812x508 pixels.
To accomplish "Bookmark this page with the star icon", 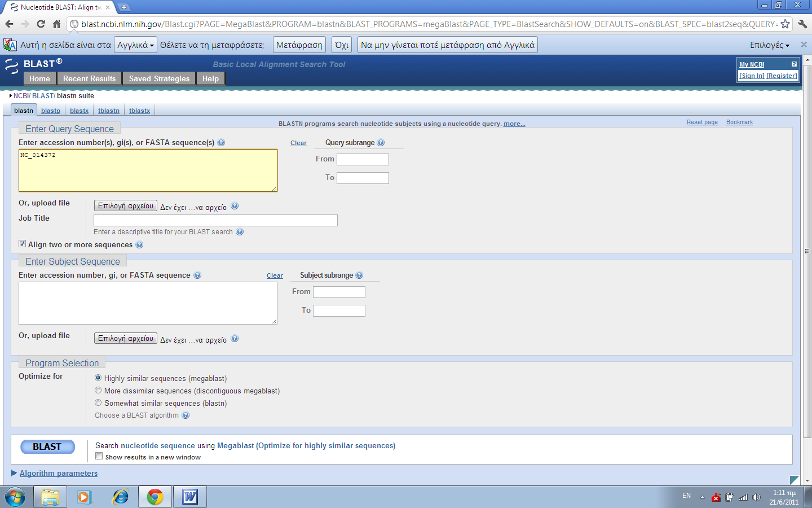I will point(785,24).
